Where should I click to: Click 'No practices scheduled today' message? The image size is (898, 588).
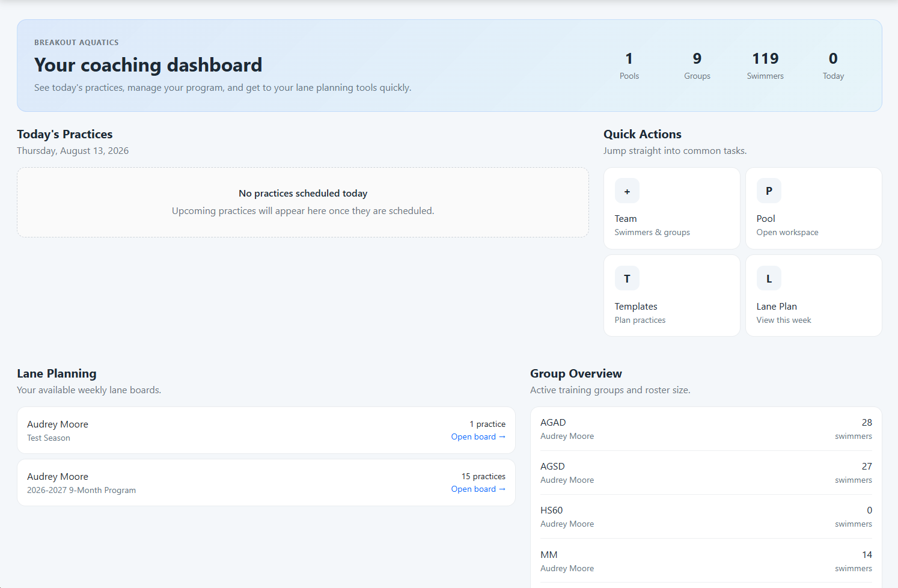click(303, 194)
